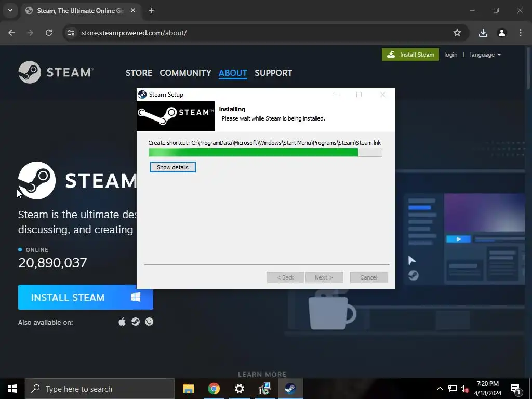
Task: Click the Chrome taskbar icon
Action: [x=214, y=389]
